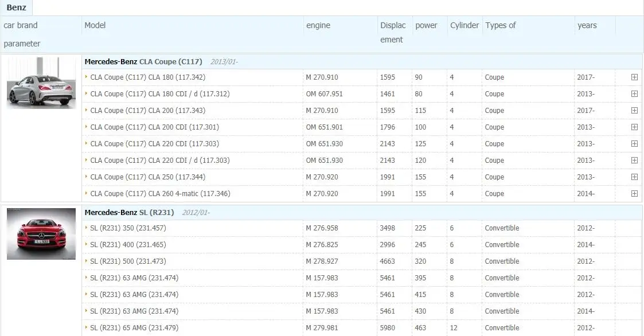This screenshot has height=336, width=644.
Task: Expand the CLA 180 (117.342) row plus icon
Action: pyautogui.click(x=634, y=77)
